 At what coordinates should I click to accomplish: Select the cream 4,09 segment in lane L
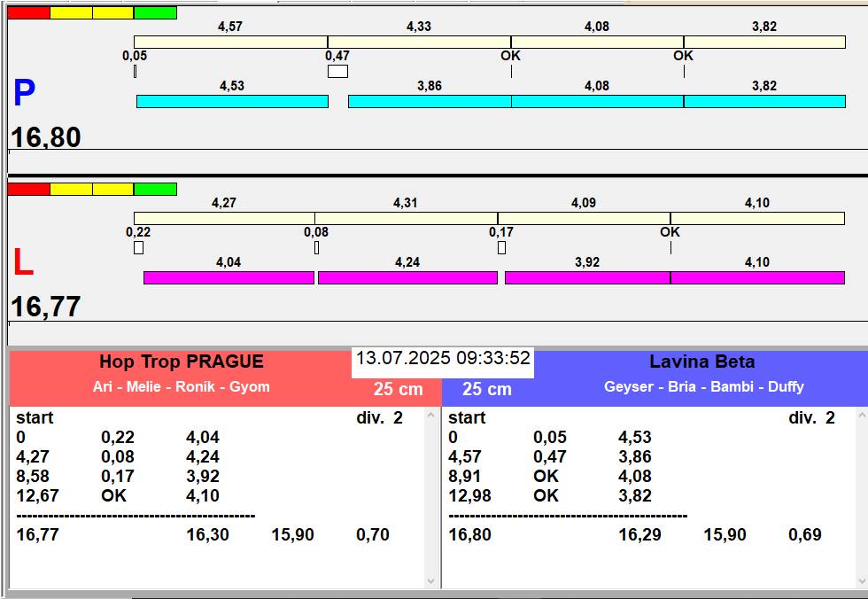point(584,218)
